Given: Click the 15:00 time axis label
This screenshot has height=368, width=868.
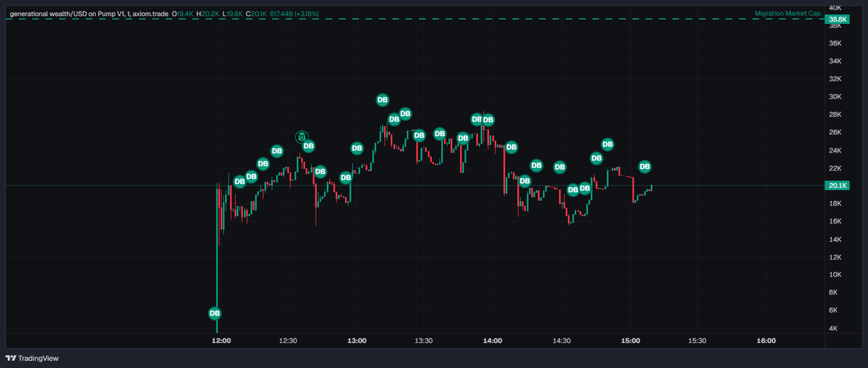Looking at the screenshot, I should coord(629,341).
